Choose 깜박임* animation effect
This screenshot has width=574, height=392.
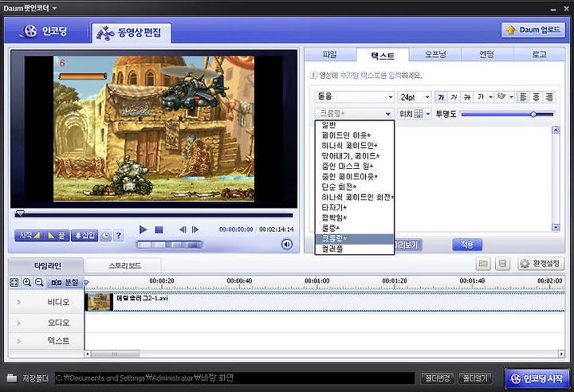point(354,218)
